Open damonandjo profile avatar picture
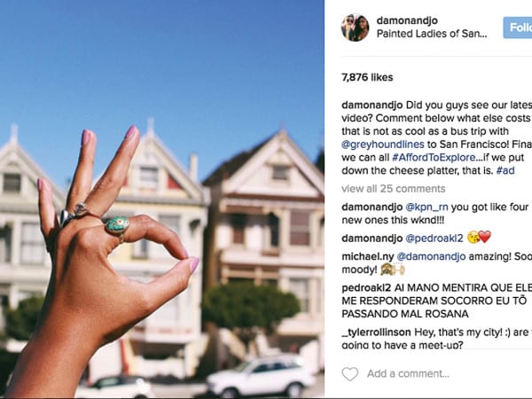The image size is (532, 399). 355,27
